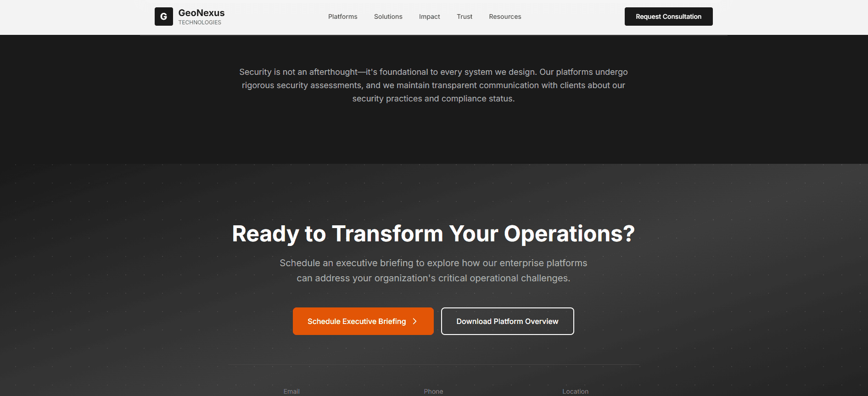868x396 pixels.
Task: Go to Solutions in the navigation bar
Action: click(x=388, y=17)
